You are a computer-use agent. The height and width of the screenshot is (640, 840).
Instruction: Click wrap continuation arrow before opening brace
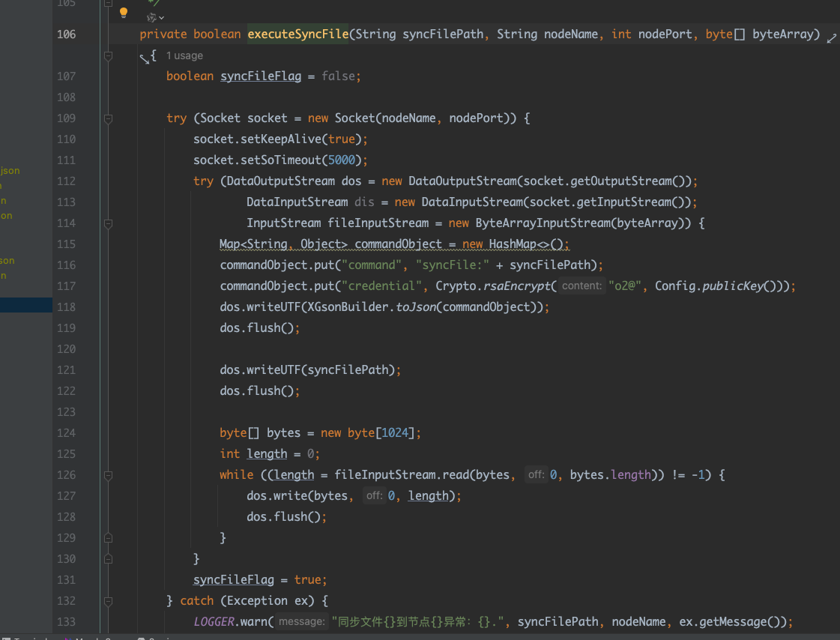144,58
